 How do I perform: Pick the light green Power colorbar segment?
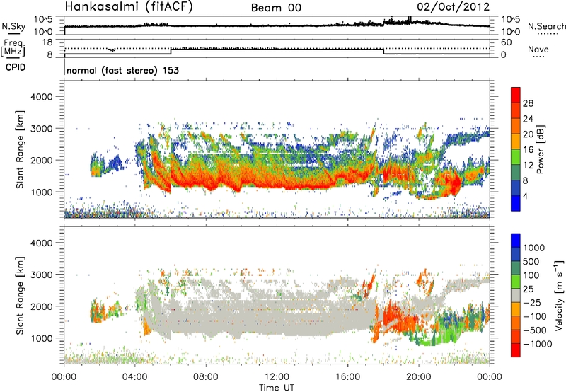pyautogui.click(x=516, y=156)
